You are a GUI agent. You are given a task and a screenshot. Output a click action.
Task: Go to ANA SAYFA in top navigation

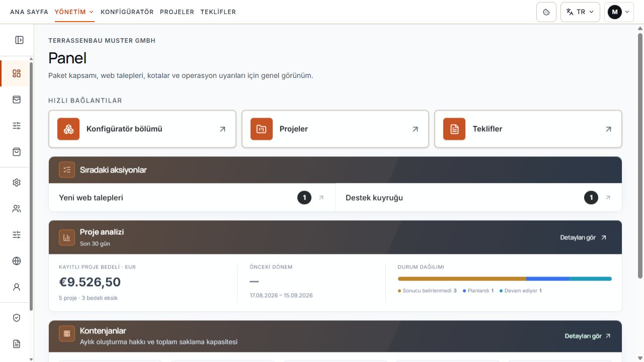coord(29,12)
